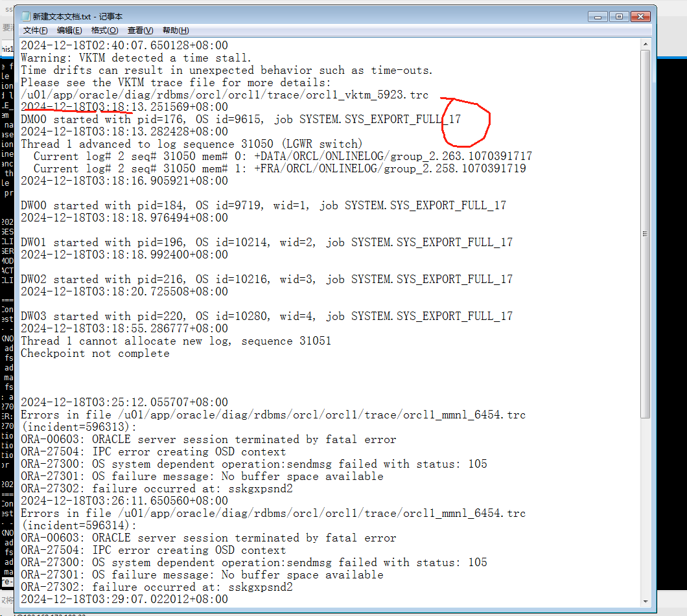Click the Notepad document icon in title bar
Viewport: 687px width, 616px height.
point(26,17)
